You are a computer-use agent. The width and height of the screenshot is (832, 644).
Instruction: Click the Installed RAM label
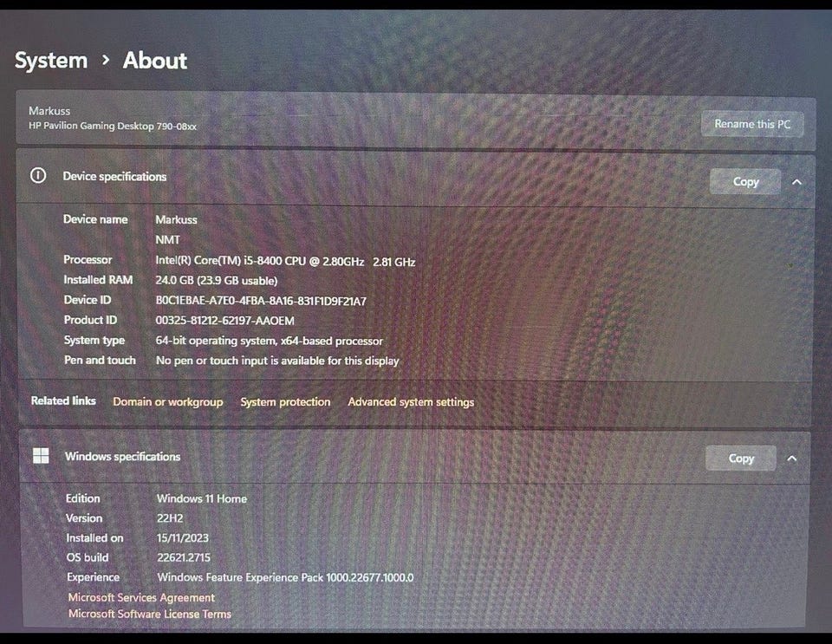pos(98,280)
